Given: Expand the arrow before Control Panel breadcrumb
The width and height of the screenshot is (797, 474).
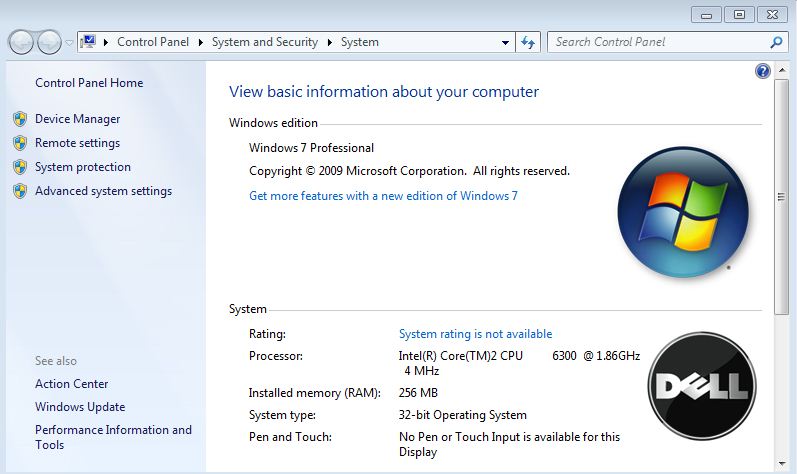Looking at the screenshot, I should click(x=106, y=42).
